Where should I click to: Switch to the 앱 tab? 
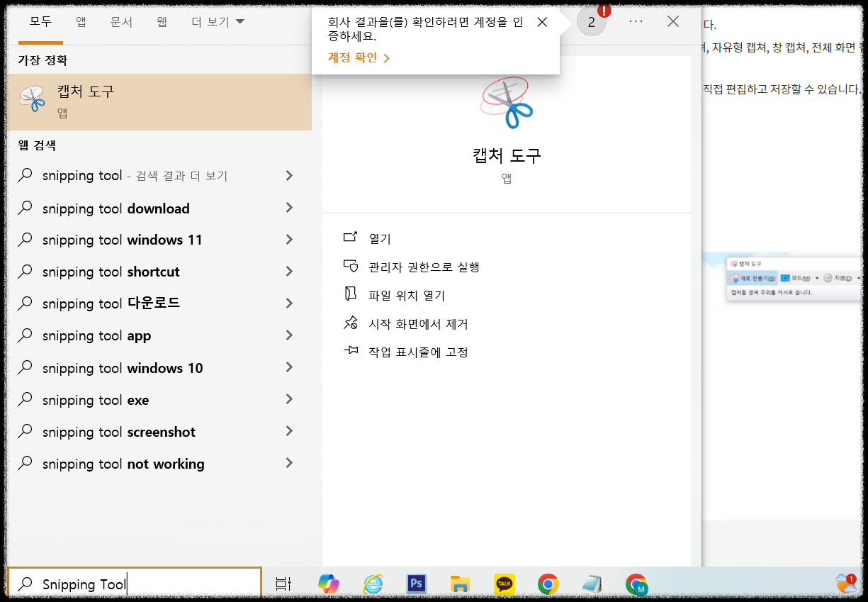[80, 22]
